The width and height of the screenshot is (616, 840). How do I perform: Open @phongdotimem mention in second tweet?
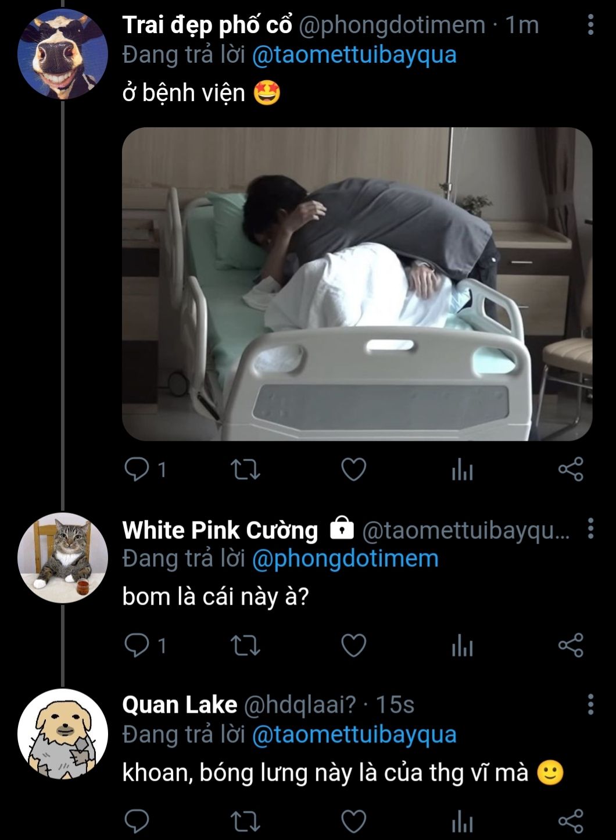(x=345, y=559)
